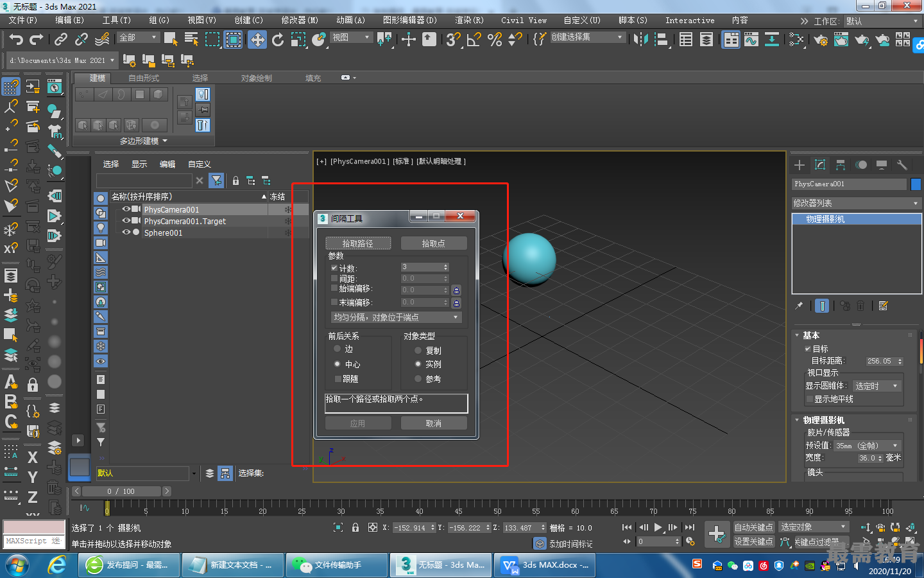
Task: Open the 修改器(M) menu
Action: click(300, 21)
